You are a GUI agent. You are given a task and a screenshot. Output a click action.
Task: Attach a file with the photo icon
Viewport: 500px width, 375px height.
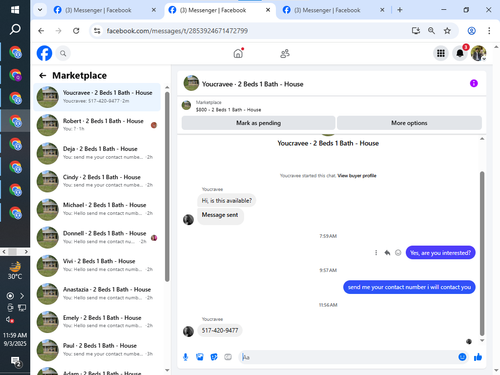click(x=200, y=357)
